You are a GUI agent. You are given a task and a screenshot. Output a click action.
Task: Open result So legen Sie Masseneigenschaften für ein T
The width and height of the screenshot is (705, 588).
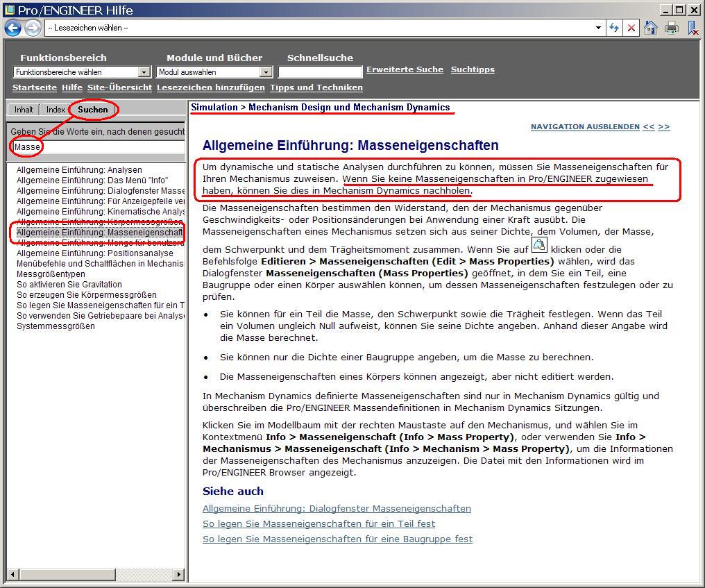click(100, 305)
